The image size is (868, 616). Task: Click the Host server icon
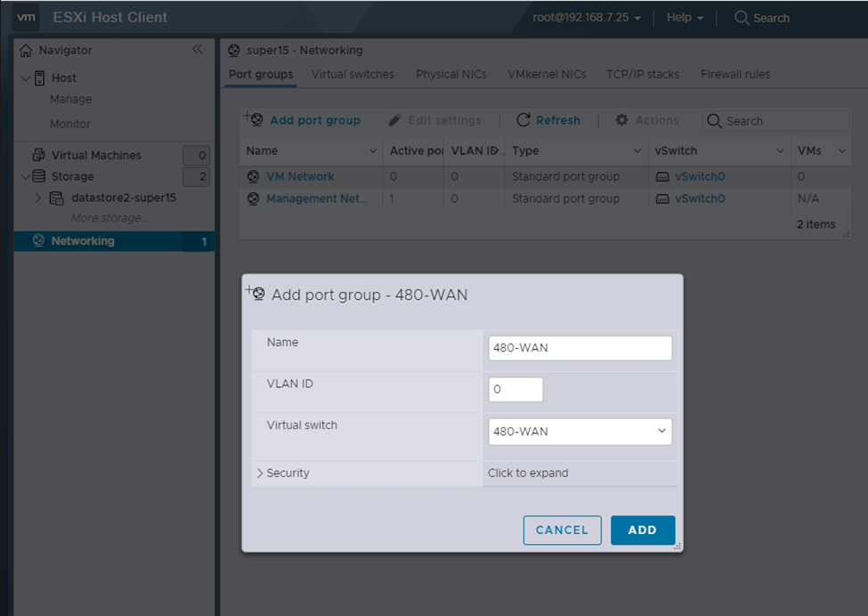pyautogui.click(x=39, y=78)
